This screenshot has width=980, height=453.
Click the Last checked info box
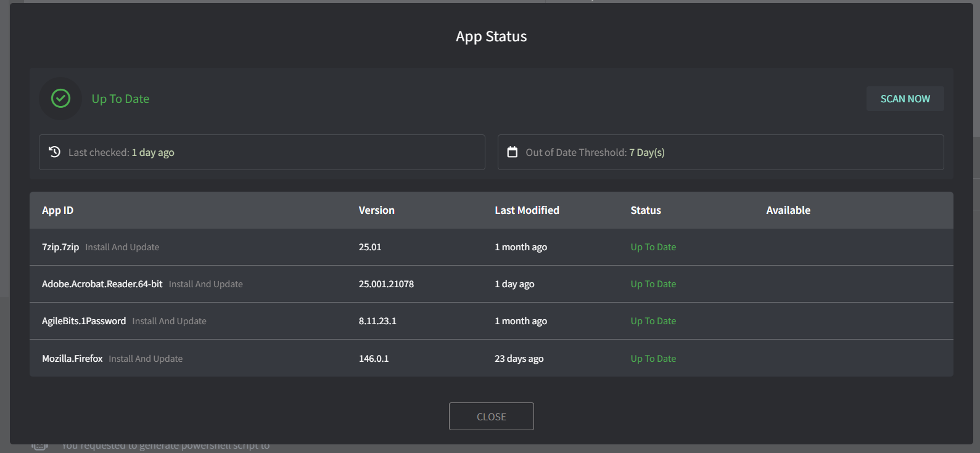pos(261,152)
